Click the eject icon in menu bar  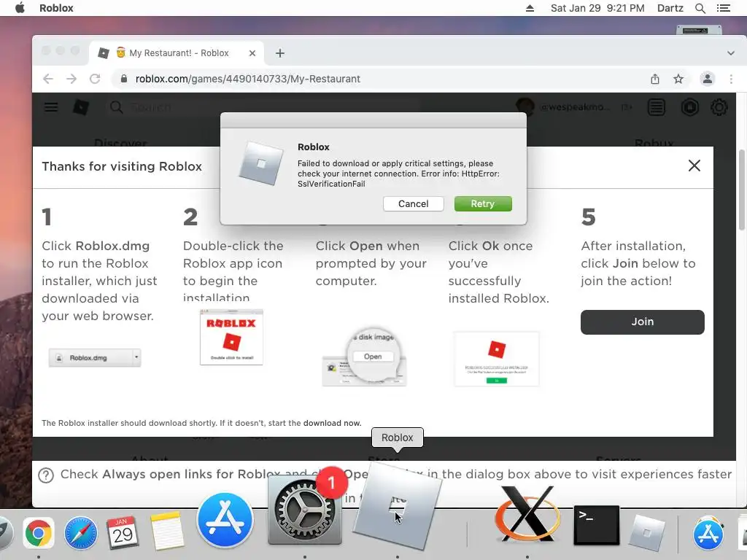(530, 8)
